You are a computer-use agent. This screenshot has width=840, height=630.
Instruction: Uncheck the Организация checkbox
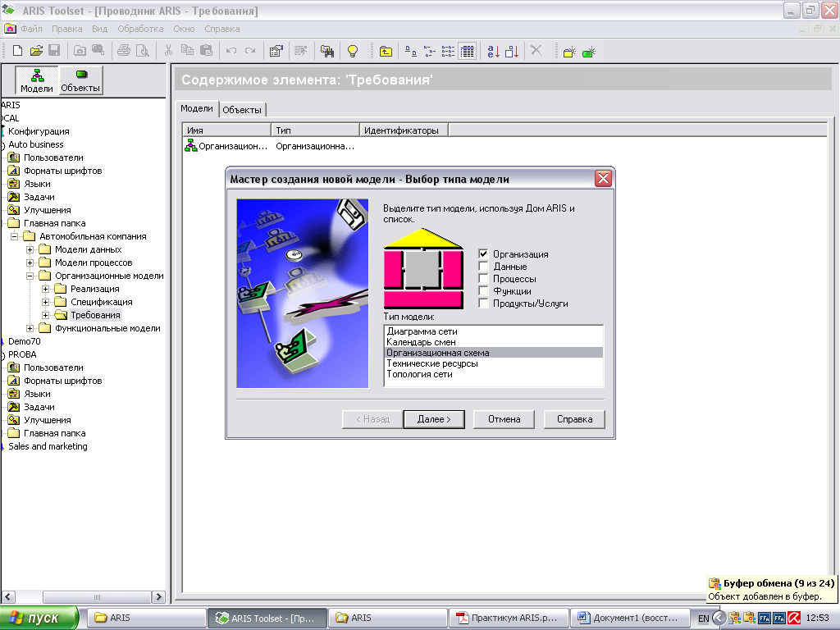click(x=484, y=254)
